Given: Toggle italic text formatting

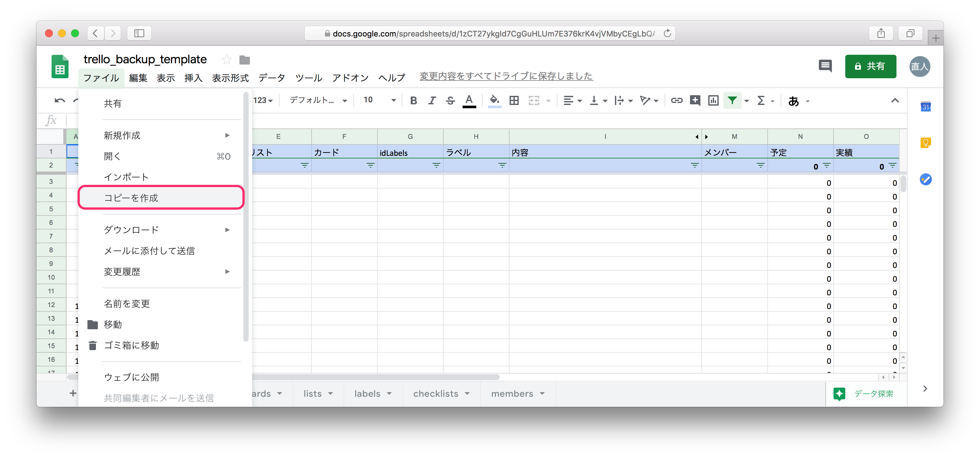Looking at the screenshot, I should pyautogui.click(x=432, y=100).
